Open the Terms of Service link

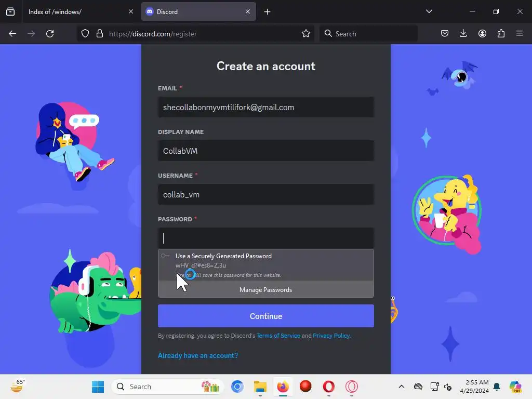278,336
